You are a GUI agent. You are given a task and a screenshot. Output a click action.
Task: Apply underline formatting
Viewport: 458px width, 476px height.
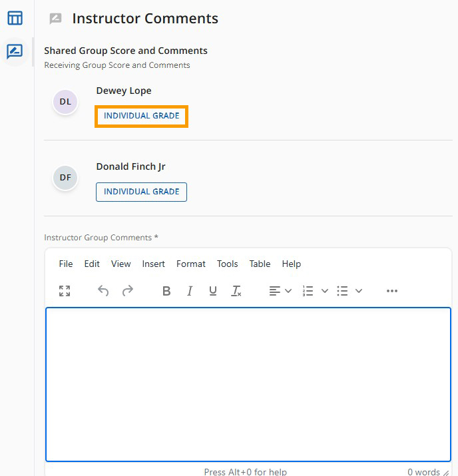[213, 291]
